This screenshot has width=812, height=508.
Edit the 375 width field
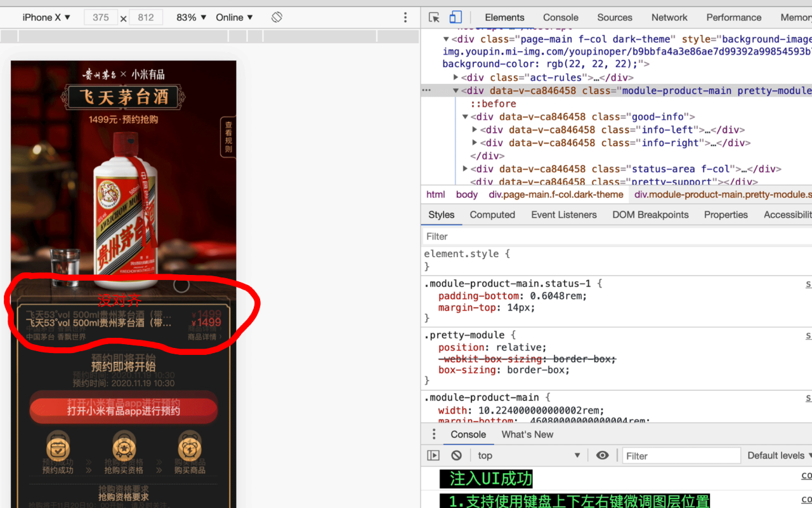100,17
